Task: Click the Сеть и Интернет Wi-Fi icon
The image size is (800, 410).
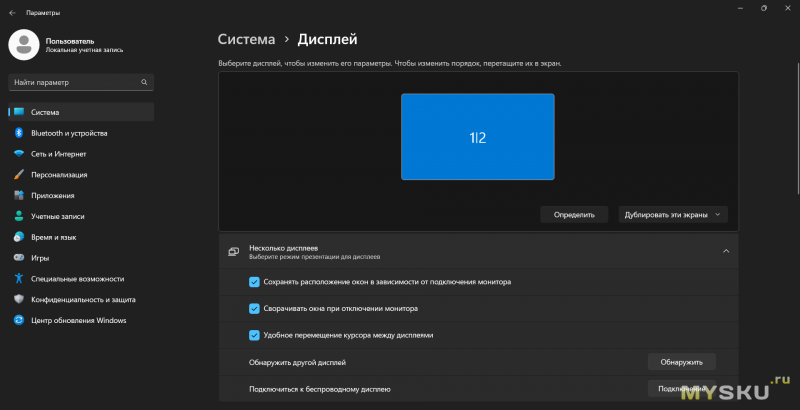Action: point(18,154)
